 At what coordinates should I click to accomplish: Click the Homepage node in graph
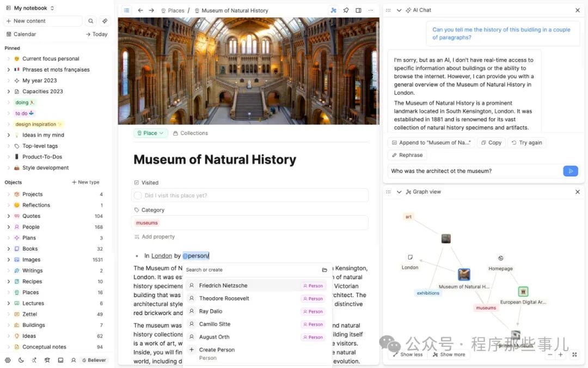[x=501, y=258]
